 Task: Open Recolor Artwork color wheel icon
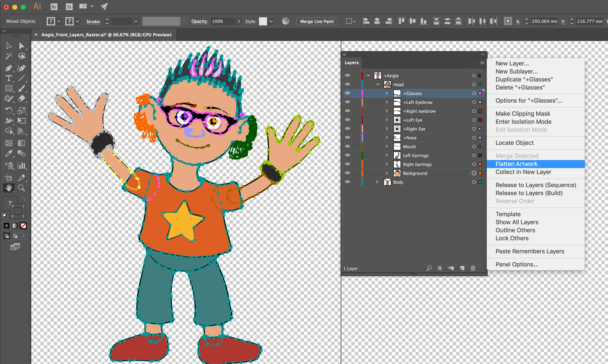285,21
